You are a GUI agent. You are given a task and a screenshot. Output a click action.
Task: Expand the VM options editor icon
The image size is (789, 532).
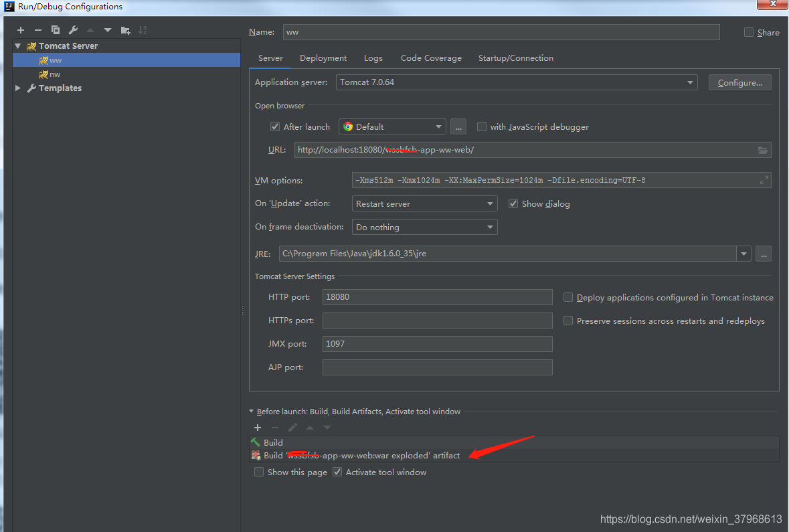764,179
